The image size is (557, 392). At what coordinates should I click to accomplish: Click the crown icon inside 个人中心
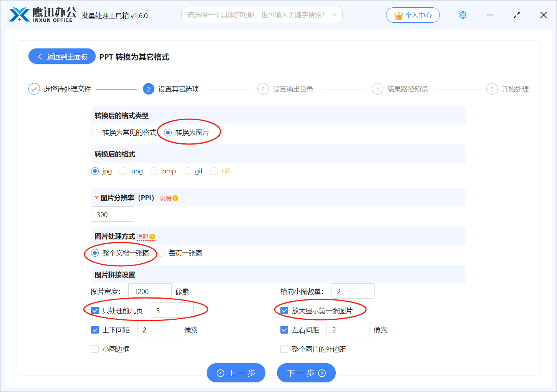pyautogui.click(x=398, y=15)
